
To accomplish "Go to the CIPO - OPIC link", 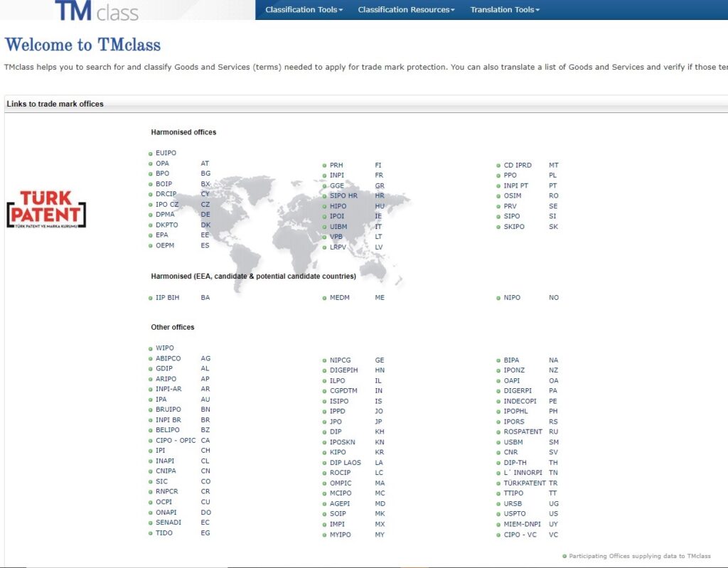I will point(176,441).
